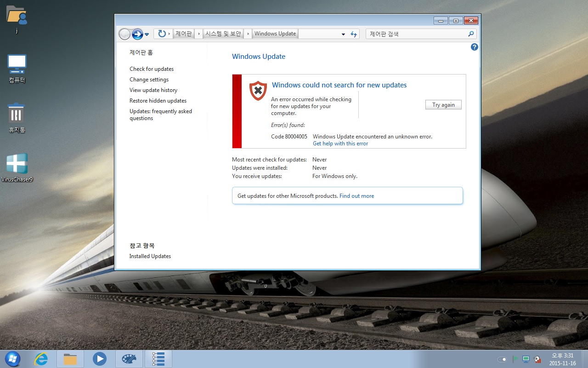Open the j user folder desktop icon
The image size is (588, 368).
point(17,19)
